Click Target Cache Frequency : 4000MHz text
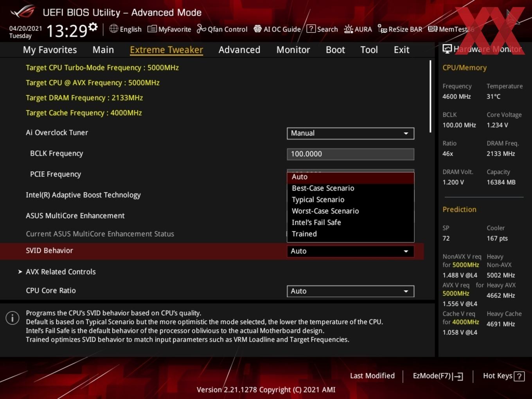The width and height of the screenshot is (532, 399). (x=84, y=113)
